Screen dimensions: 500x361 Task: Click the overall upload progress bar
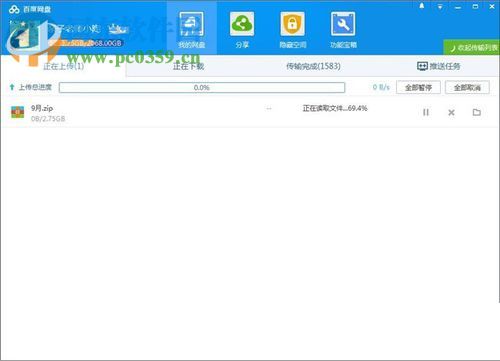pos(202,88)
